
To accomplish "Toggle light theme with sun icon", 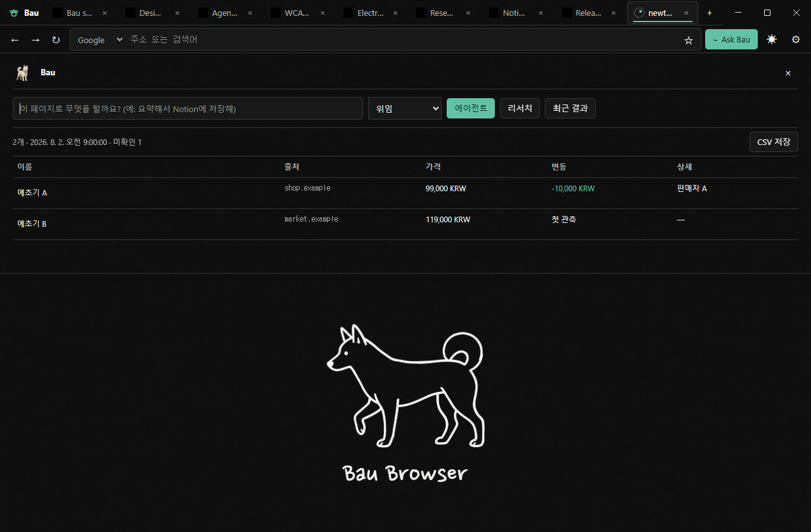I will [771, 39].
